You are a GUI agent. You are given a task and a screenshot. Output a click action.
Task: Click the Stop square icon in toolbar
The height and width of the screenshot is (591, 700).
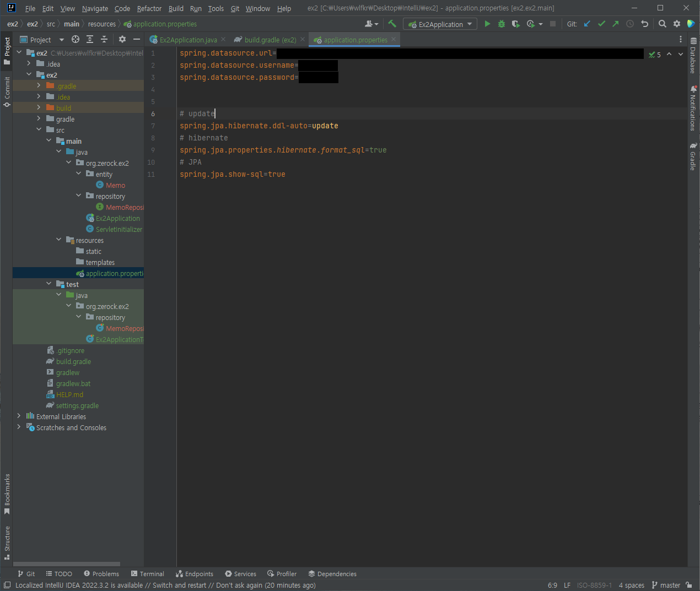tap(553, 24)
